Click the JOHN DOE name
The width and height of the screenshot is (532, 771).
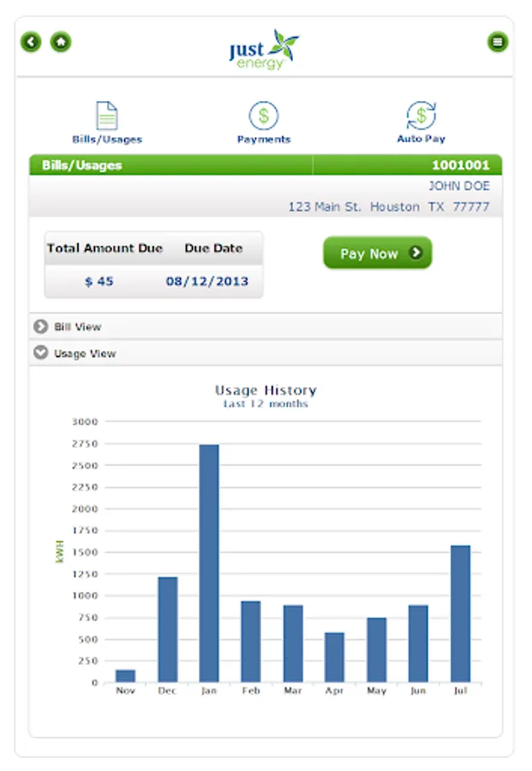point(459,186)
